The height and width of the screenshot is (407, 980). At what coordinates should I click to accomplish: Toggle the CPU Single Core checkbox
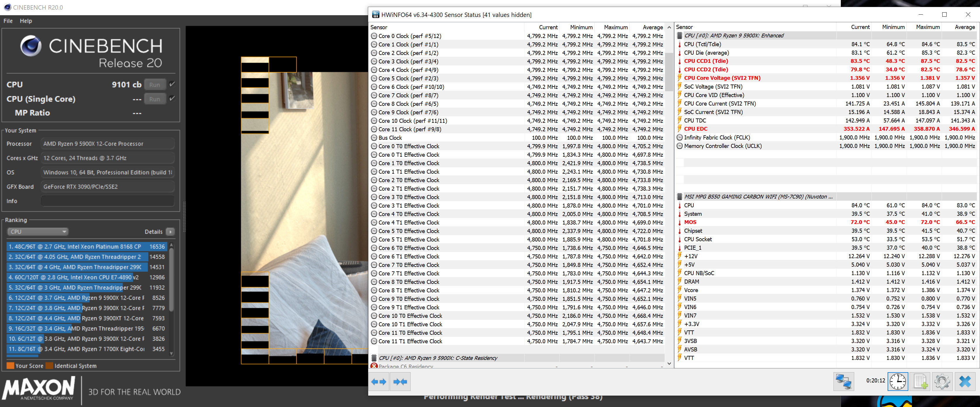click(172, 99)
